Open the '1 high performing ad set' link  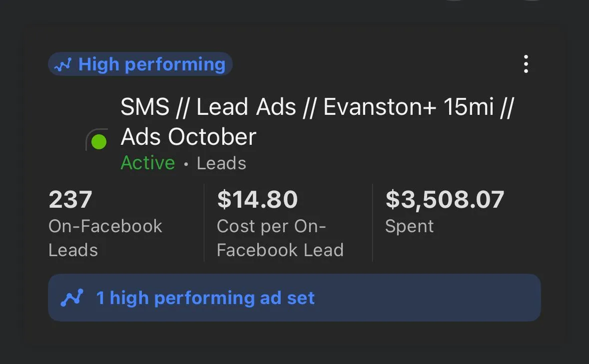pyautogui.click(x=205, y=298)
